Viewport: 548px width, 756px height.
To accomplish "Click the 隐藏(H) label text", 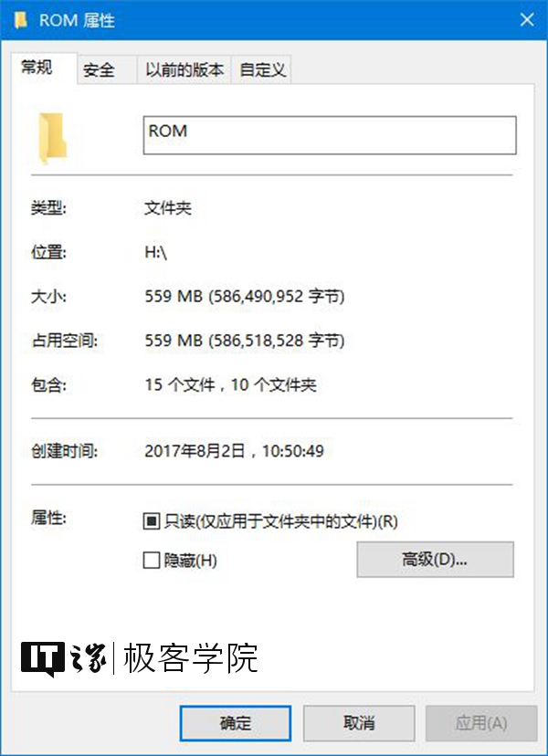I will [191, 561].
